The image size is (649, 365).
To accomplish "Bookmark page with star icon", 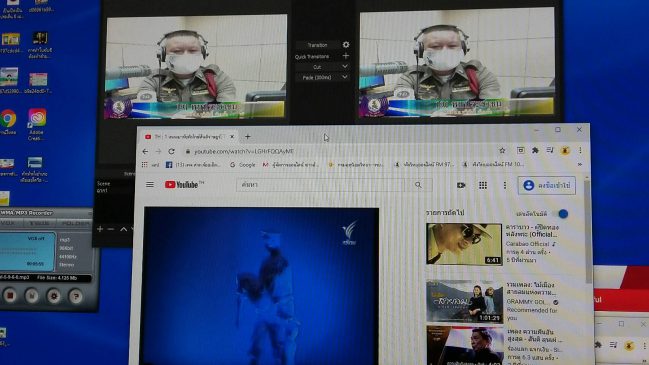I will click(502, 151).
